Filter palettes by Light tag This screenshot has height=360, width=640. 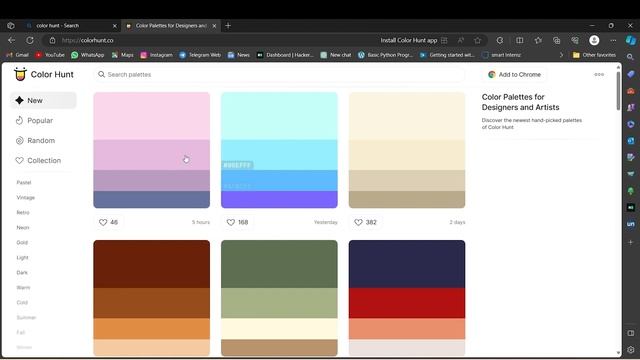[x=22, y=258]
